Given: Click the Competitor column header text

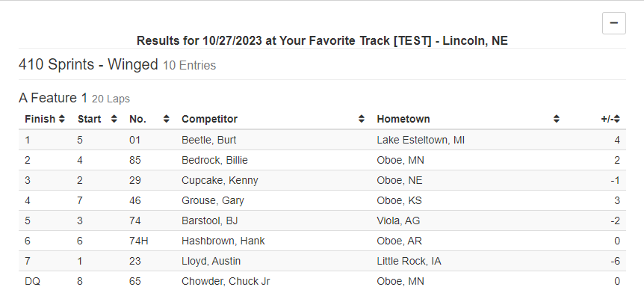Looking at the screenshot, I should [x=209, y=119].
